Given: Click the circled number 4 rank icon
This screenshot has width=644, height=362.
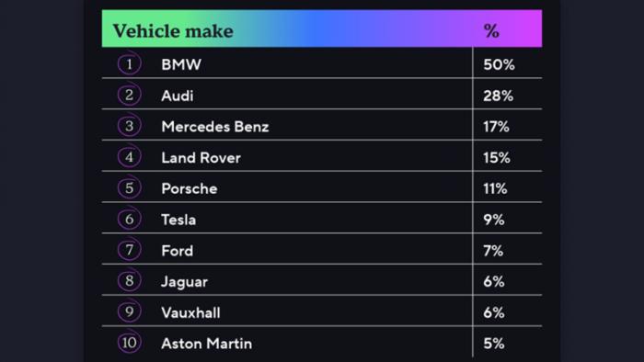Looking at the screenshot, I should pyautogui.click(x=130, y=156).
